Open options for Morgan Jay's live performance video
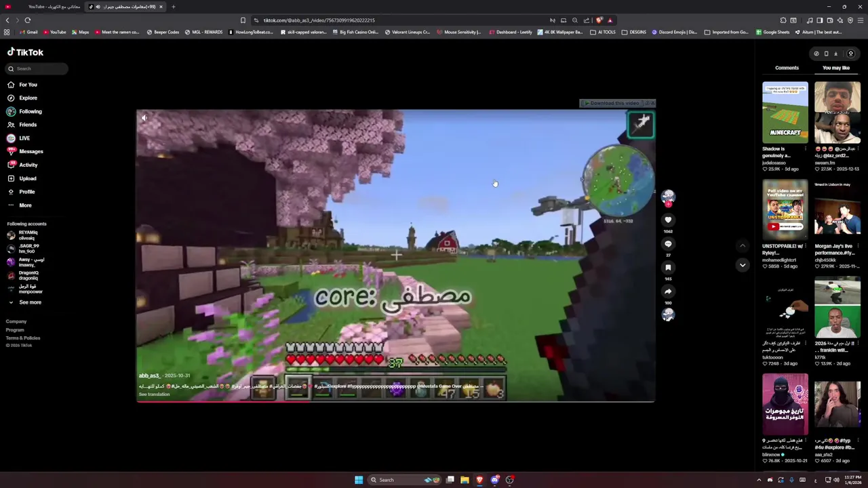Screen dimensions: 868x488 857,245
